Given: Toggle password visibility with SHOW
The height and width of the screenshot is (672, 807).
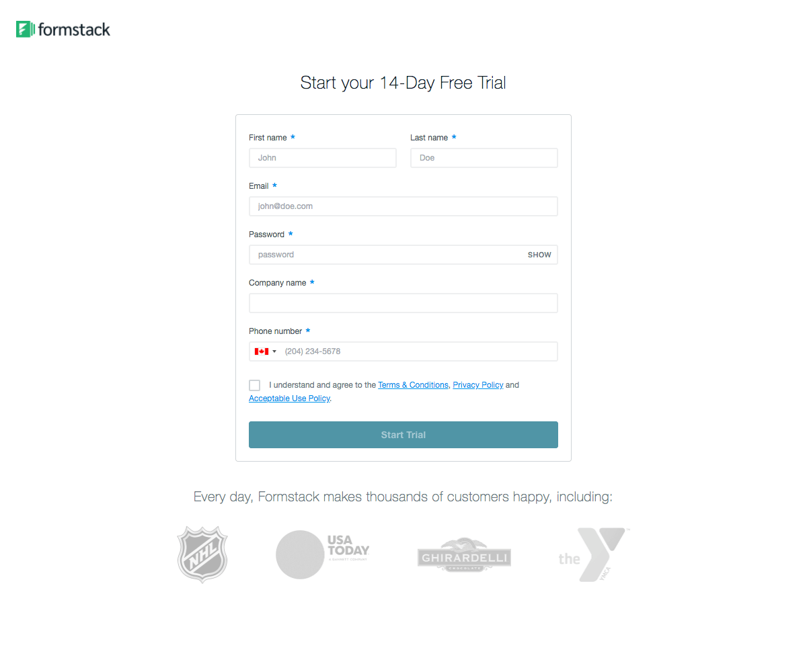Looking at the screenshot, I should (x=539, y=255).
